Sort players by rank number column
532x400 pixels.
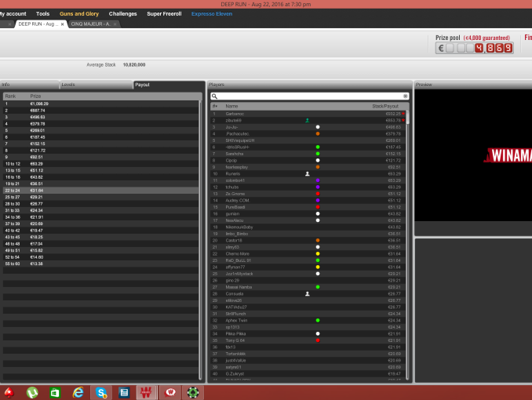(214, 105)
